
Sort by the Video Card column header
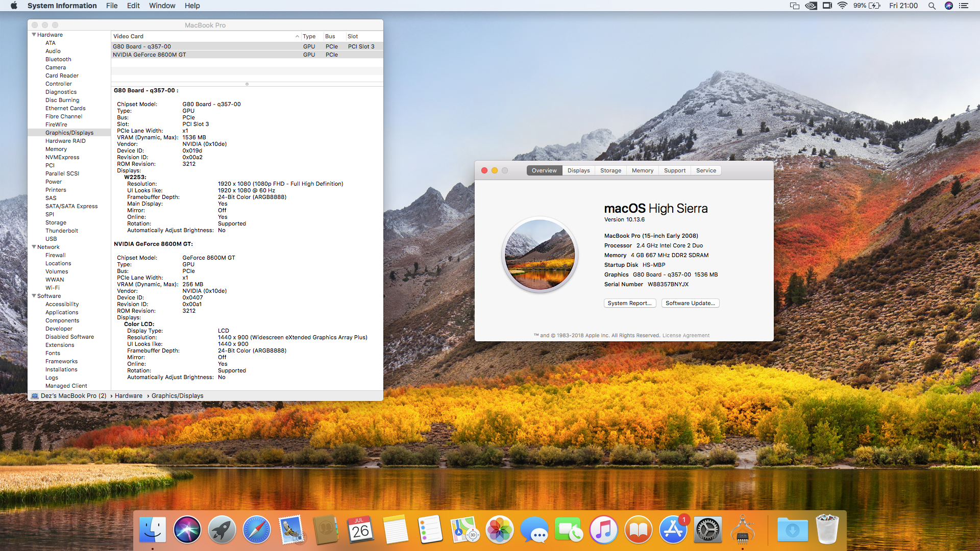pos(206,36)
